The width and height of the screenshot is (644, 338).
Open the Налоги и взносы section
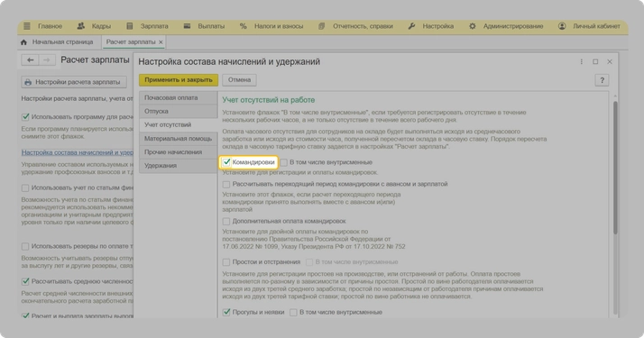click(x=279, y=26)
